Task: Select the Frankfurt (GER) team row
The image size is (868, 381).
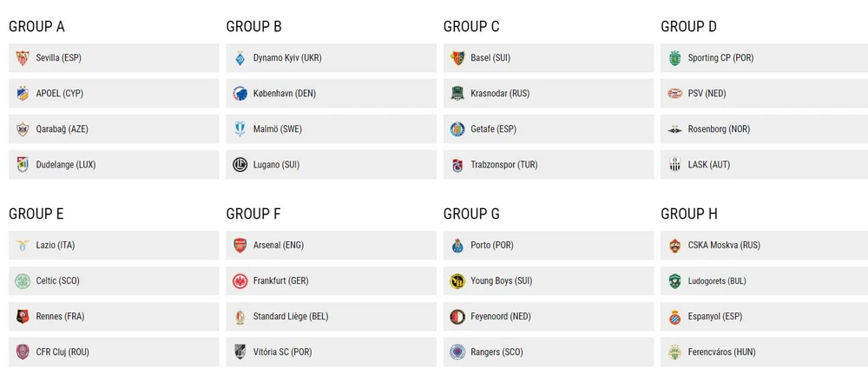Action: click(x=331, y=281)
